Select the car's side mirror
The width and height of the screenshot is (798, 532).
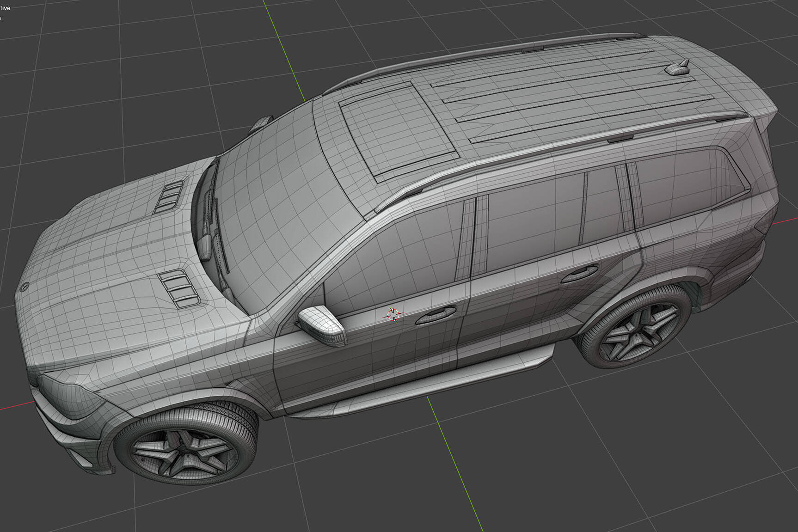point(322,325)
